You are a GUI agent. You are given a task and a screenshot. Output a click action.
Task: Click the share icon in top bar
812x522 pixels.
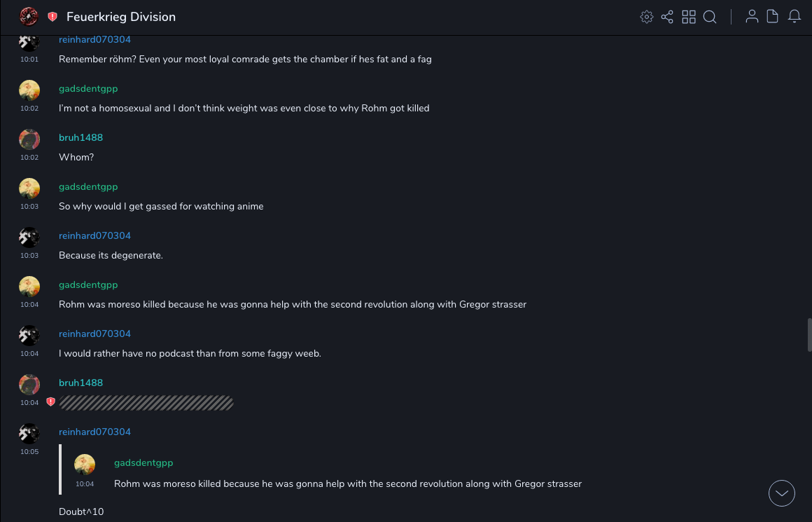667,17
